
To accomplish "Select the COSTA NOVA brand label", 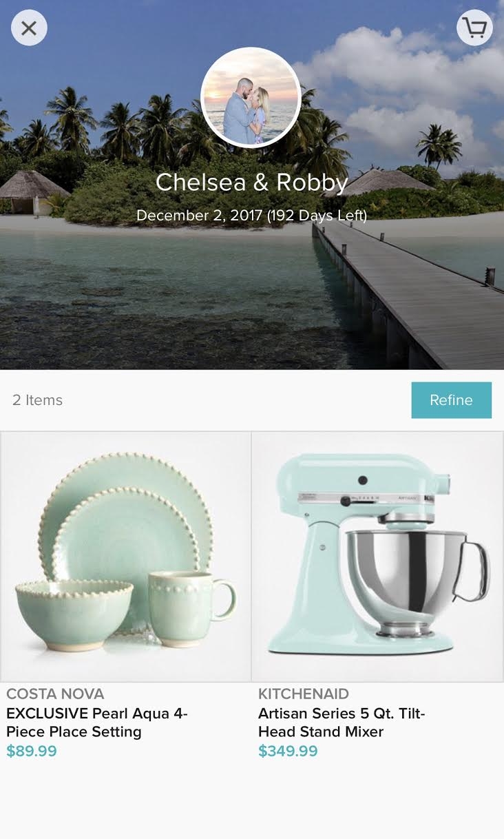I will click(55, 694).
